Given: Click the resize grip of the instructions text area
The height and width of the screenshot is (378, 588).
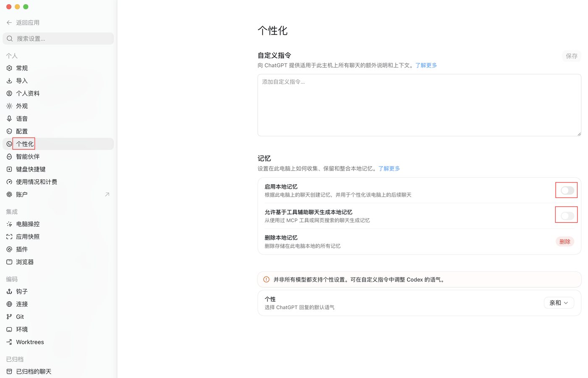Looking at the screenshot, I should (579, 134).
